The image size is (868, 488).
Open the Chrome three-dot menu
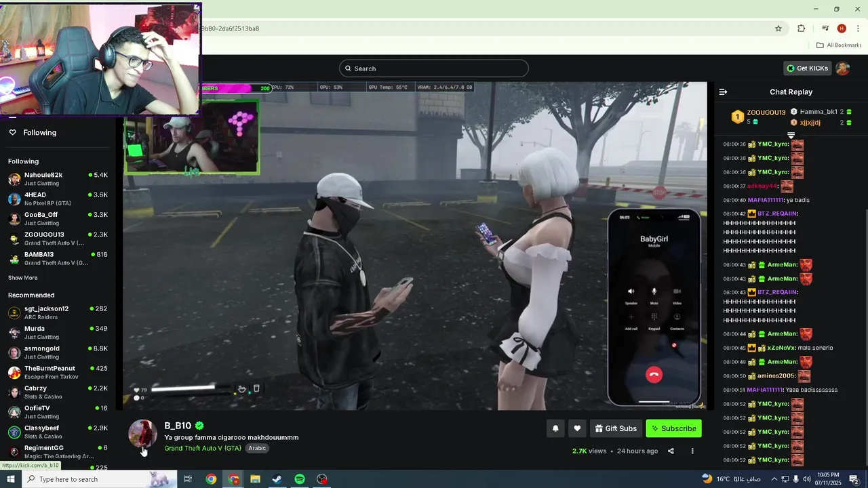(858, 28)
